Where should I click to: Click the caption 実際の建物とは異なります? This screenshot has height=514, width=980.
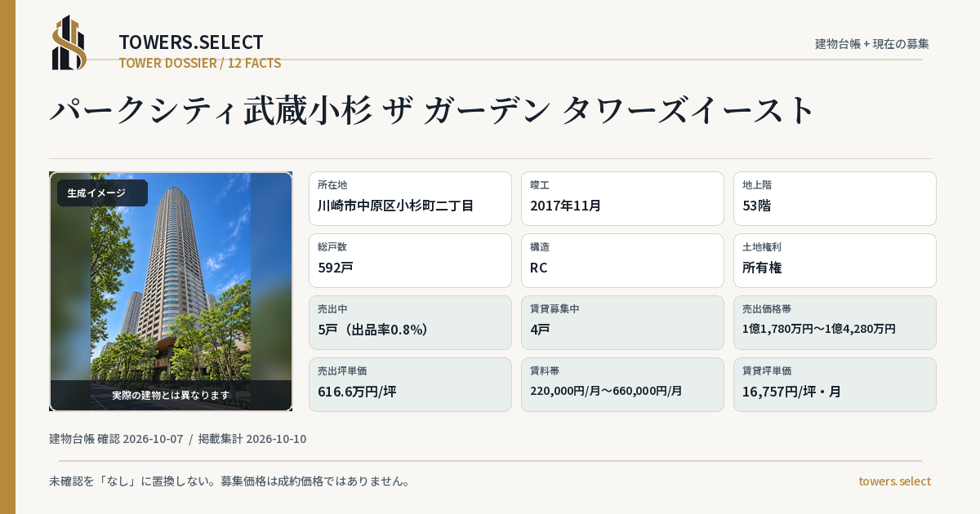171,395
